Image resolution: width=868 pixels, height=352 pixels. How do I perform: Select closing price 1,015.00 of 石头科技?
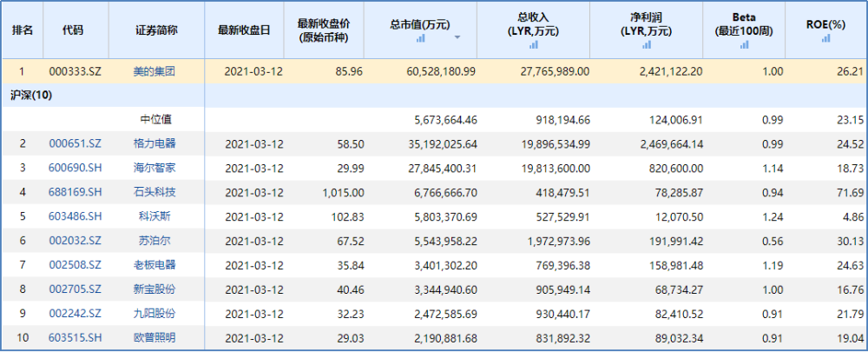343,192
